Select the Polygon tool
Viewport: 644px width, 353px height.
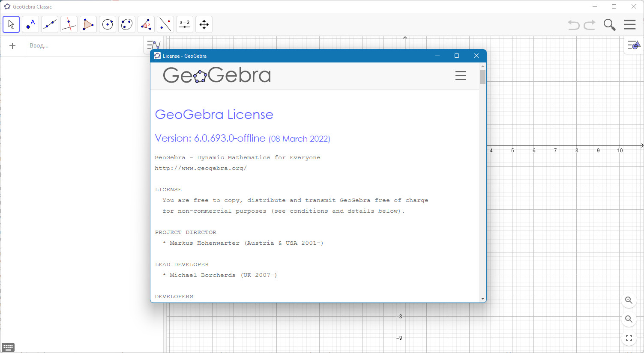(88, 24)
